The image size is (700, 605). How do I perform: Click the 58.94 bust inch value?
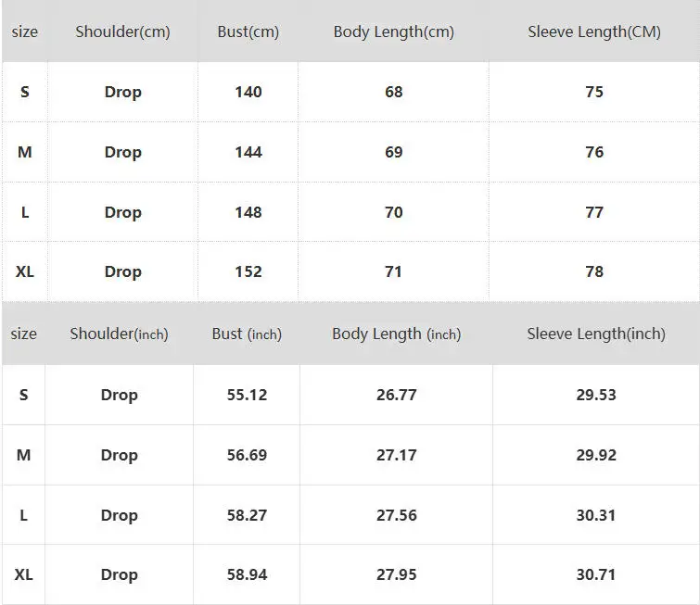coord(247,574)
